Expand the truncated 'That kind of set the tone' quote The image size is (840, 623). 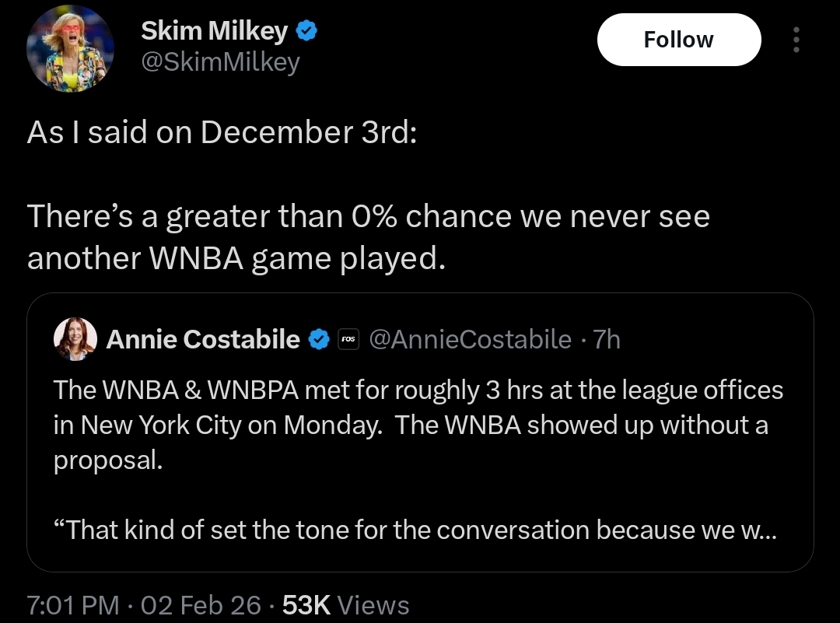415,530
